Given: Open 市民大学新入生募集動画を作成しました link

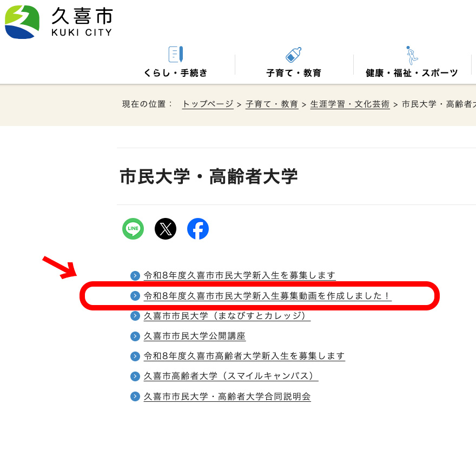Looking at the screenshot, I should click(x=267, y=296).
